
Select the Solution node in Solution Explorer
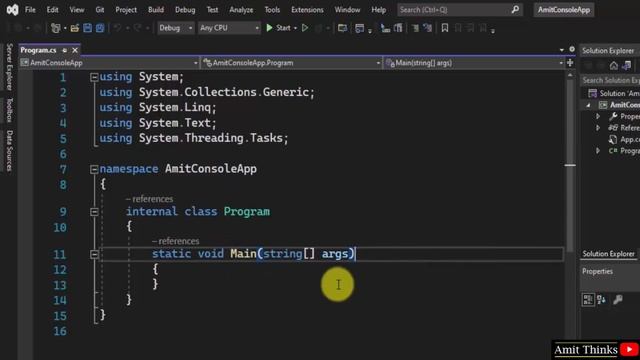614,93
